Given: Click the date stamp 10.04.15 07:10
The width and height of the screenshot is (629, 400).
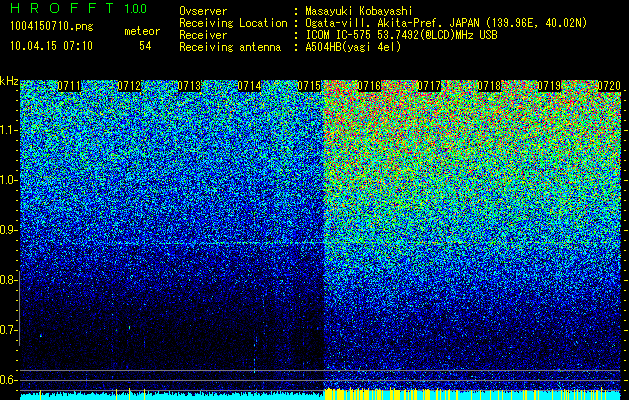Looking at the screenshot, I should point(51,46).
